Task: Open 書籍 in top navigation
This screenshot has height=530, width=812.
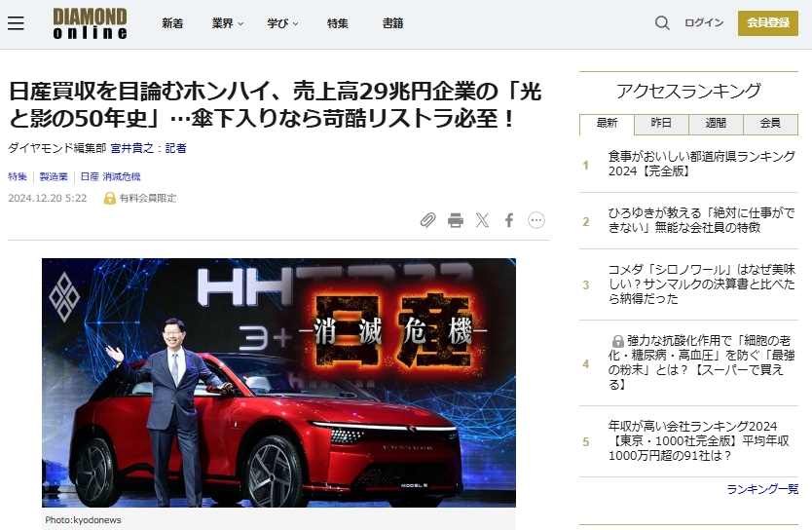Action: 392,23
